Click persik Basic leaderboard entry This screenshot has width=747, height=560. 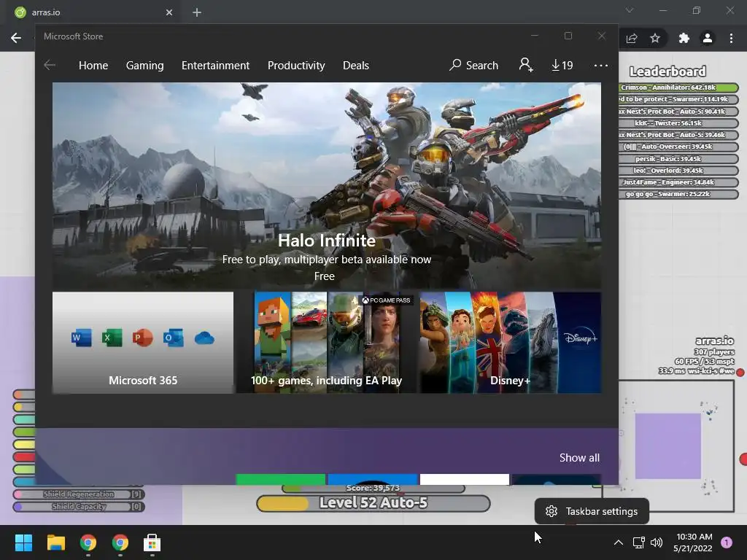(x=678, y=158)
